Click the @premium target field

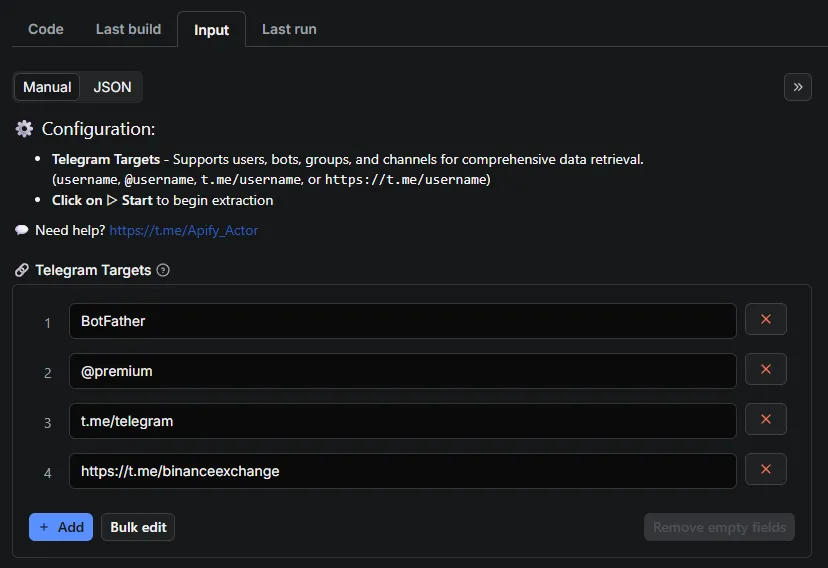402,371
